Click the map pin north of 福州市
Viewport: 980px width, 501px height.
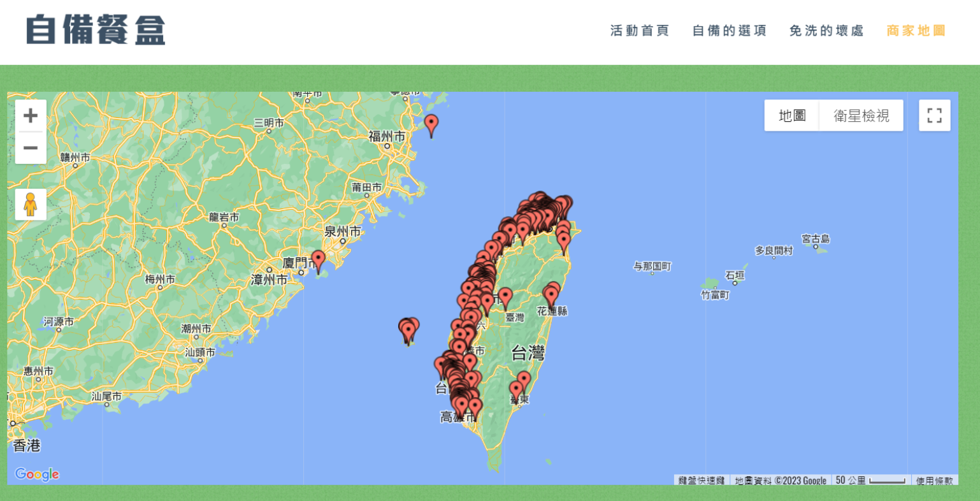click(x=431, y=125)
